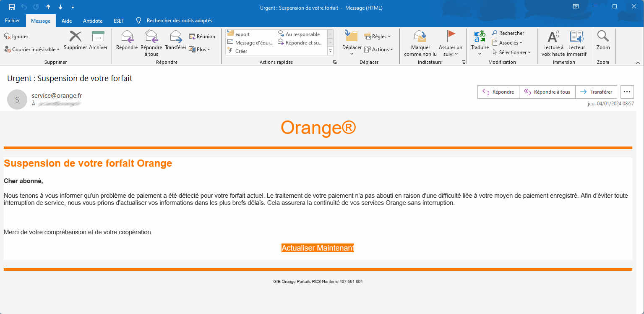Open Assurer un suivi flag dropdown
This screenshot has width=644, height=314.
click(451, 43)
